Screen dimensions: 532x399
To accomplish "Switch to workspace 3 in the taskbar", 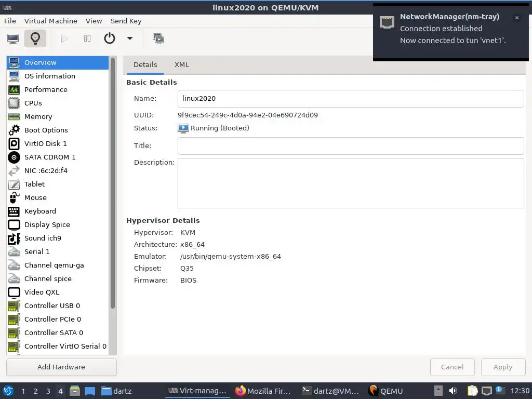I will pyautogui.click(x=48, y=391).
